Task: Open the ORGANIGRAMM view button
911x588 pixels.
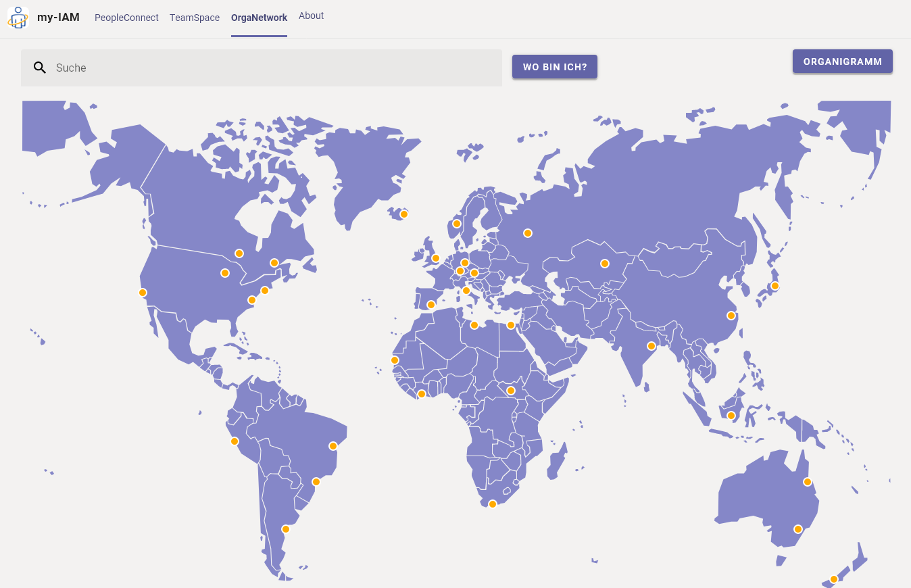Action: pyautogui.click(x=843, y=62)
